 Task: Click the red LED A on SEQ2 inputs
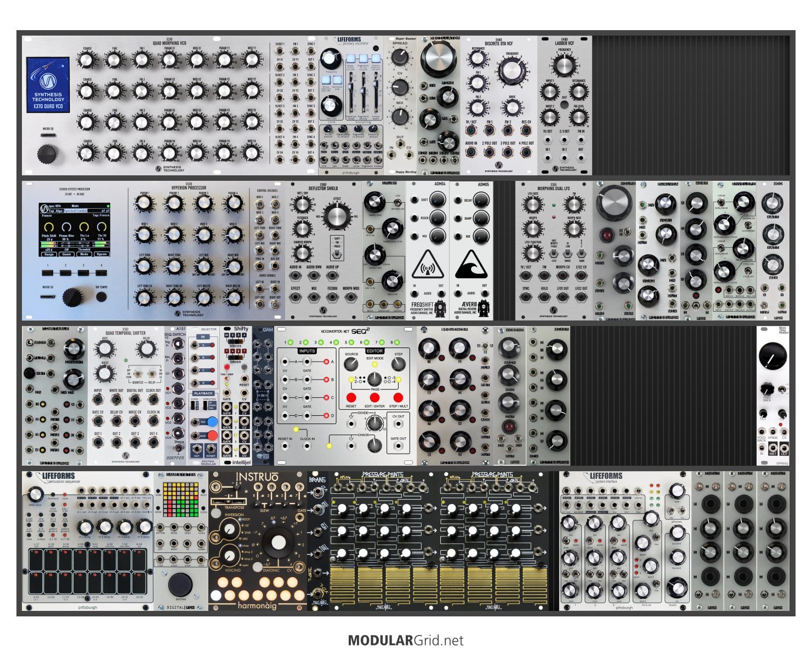click(x=327, y=362)
